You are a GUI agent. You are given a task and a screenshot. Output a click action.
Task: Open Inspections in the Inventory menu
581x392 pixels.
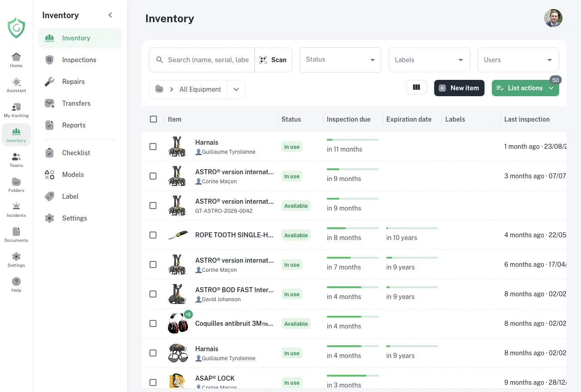[80, 60]
